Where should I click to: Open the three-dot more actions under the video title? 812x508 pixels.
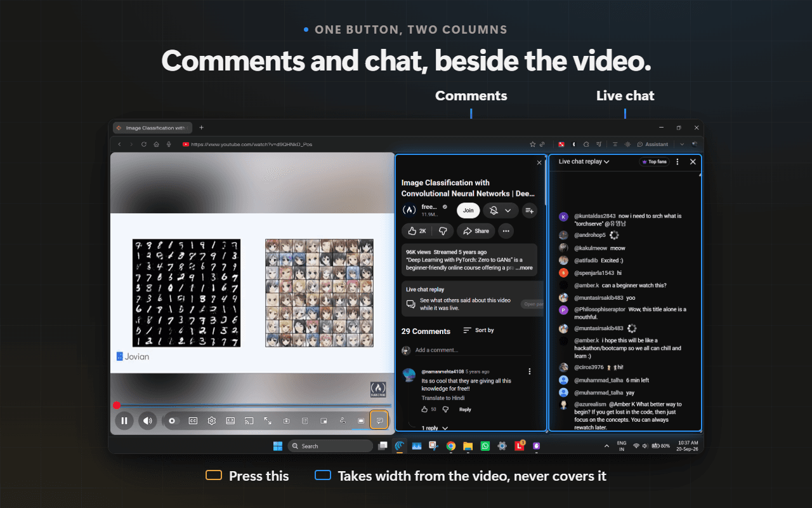point(506,231)
